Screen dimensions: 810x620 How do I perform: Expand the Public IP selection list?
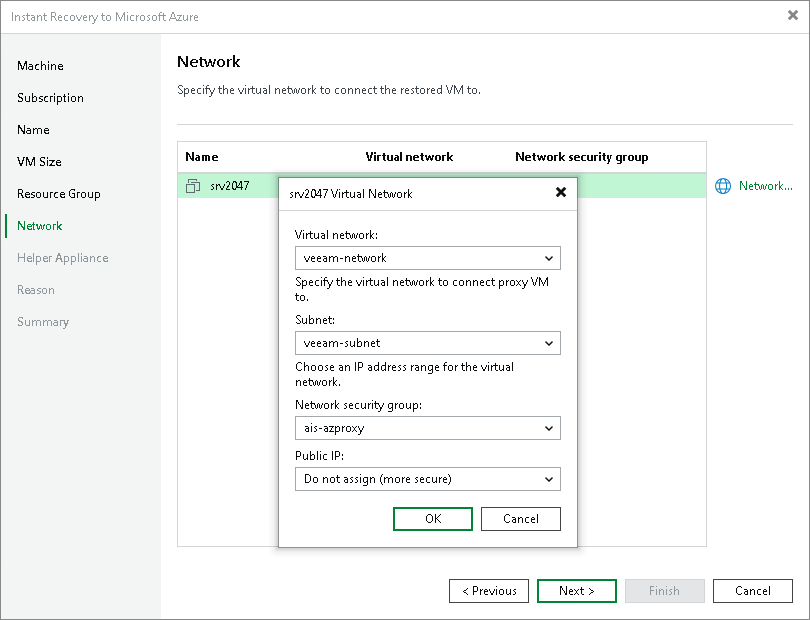click(549, 479)
